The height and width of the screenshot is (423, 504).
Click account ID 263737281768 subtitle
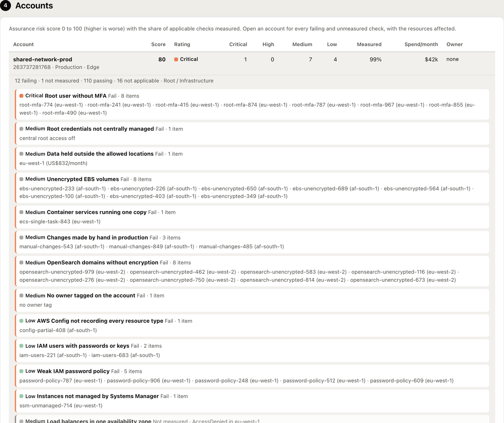[x=32, y=67]
